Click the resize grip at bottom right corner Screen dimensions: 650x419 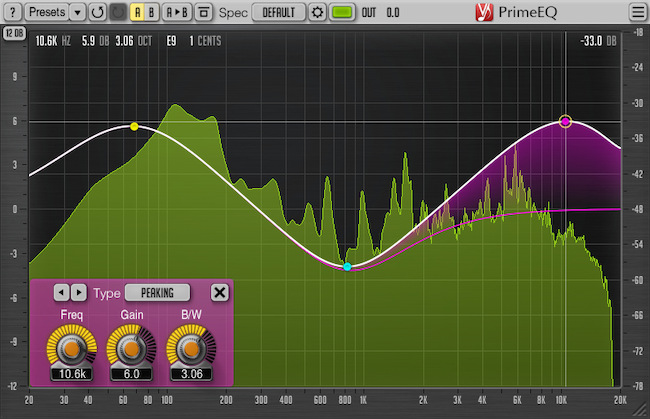click(x=640, y=410)
